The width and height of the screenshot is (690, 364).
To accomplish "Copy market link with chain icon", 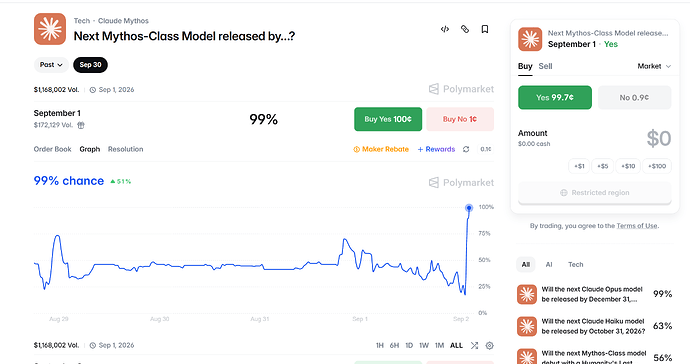I will (x=465, y=29).
